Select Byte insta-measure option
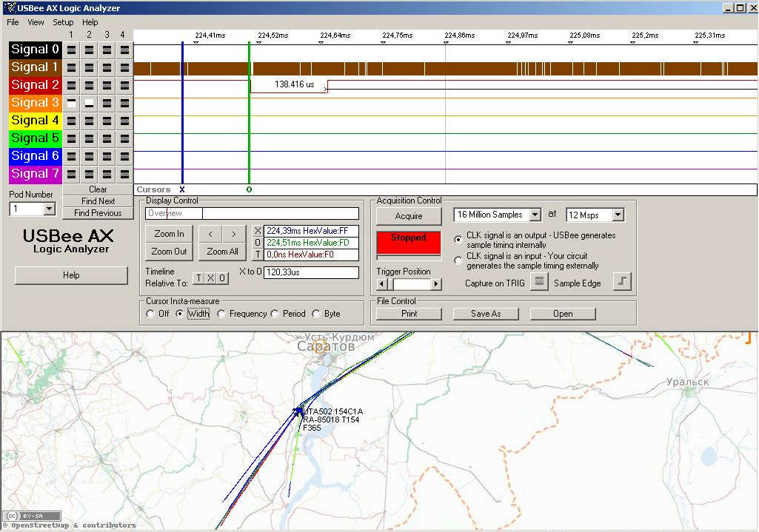The height and width of the screenshot is (532, 759). pyautogui.click(x=316, y=314)
